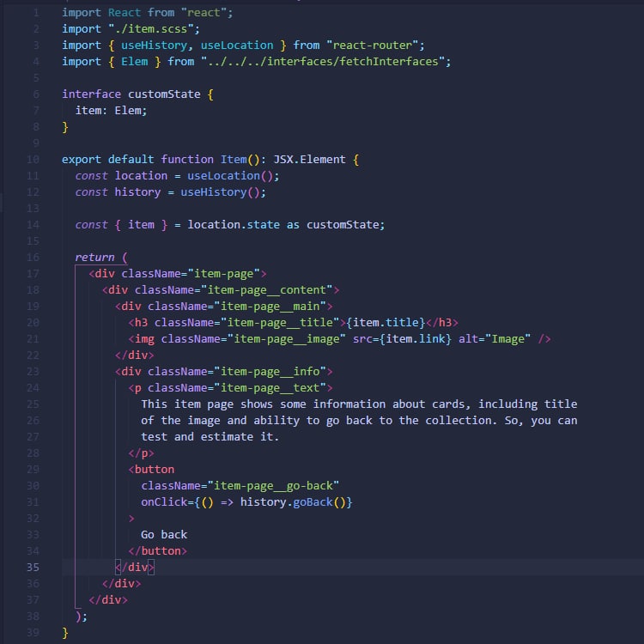Click the "Elem" identifier in the import braces
Image resolution: width=644 pixels, height=644 pixels.
click(x=134, y=62)
